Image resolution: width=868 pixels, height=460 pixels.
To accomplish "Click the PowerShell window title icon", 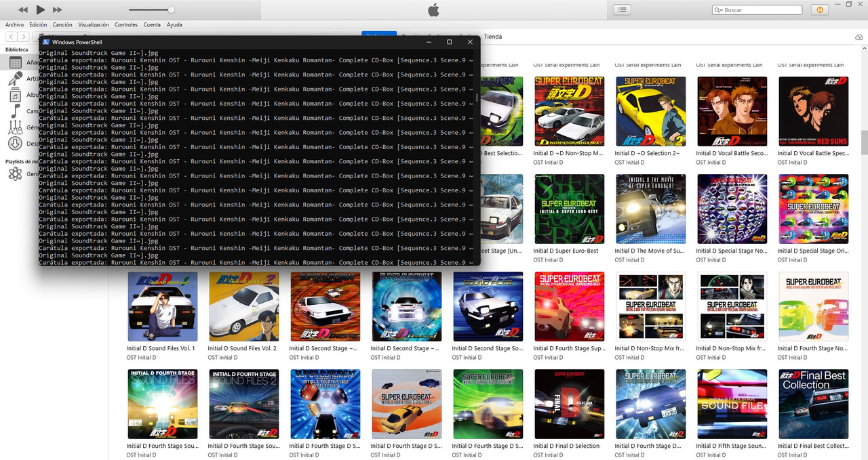I will 46,42.
